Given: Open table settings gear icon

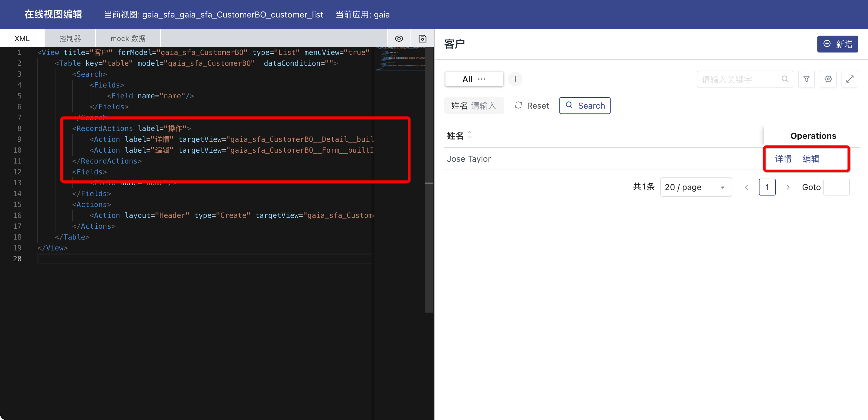Looking at the screenshot, I should point(828,79).
